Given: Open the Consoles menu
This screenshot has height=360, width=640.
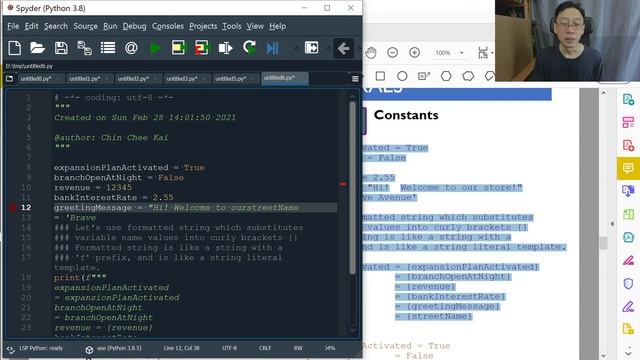Looking at the screenshot, I should 168,26.
